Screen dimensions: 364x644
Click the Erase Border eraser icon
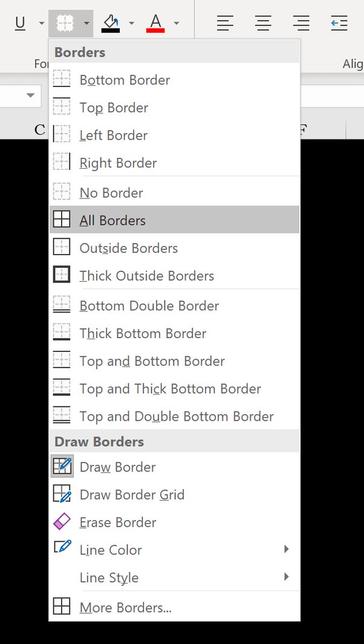pyautogui.click(x=62, y=522)
